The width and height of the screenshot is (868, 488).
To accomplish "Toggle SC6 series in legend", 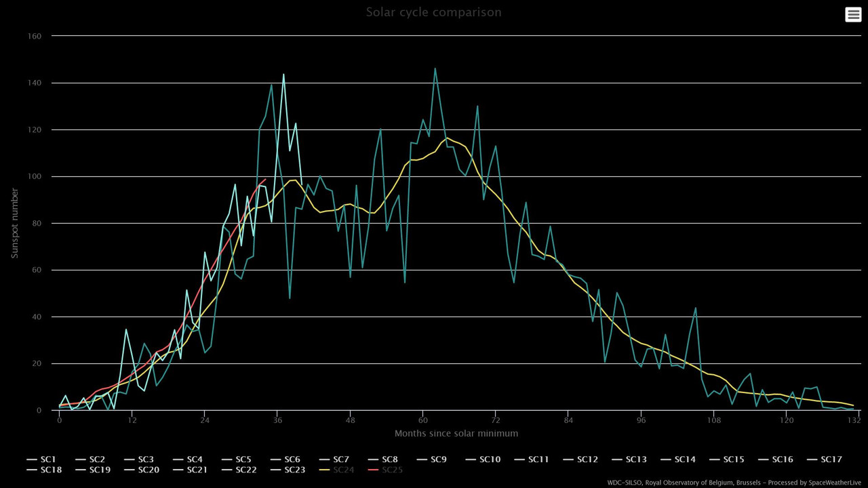I will pyautogui.click(x=285, y=460).
